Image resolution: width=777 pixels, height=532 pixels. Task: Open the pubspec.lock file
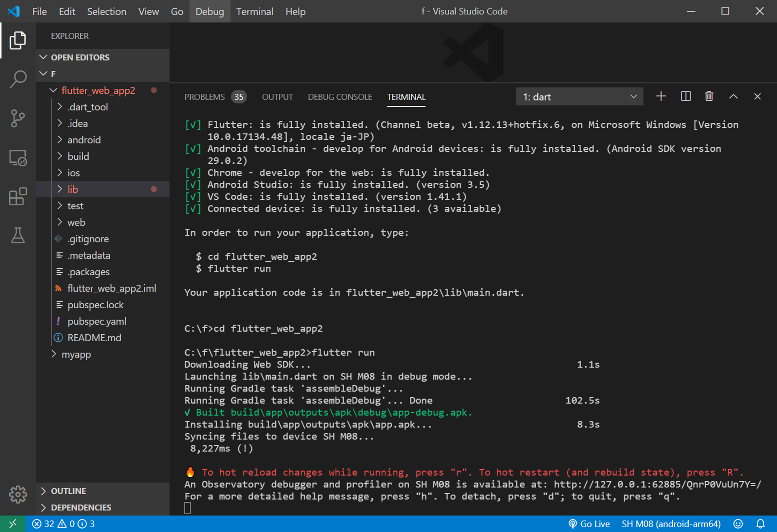pos(102,305)
